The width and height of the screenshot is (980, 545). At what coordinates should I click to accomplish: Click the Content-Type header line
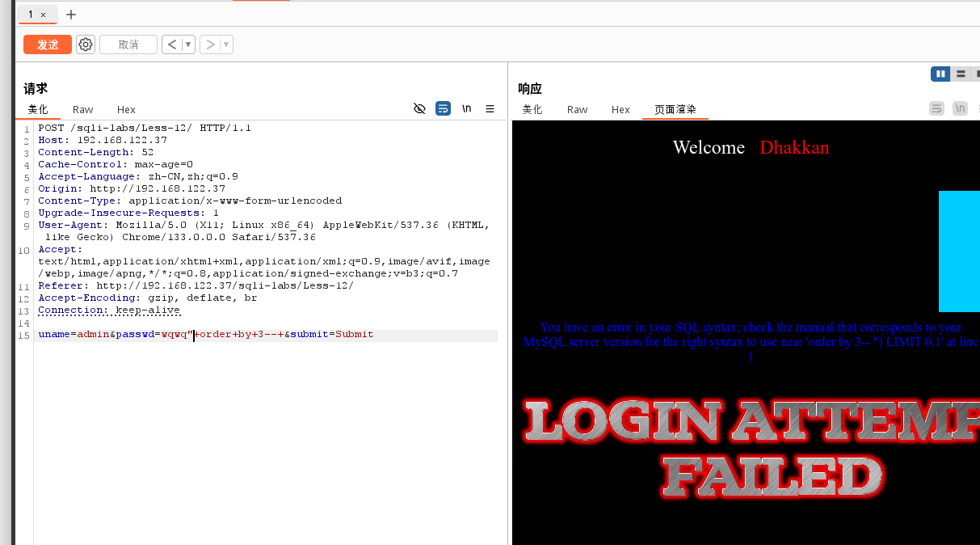click(190, 201)
